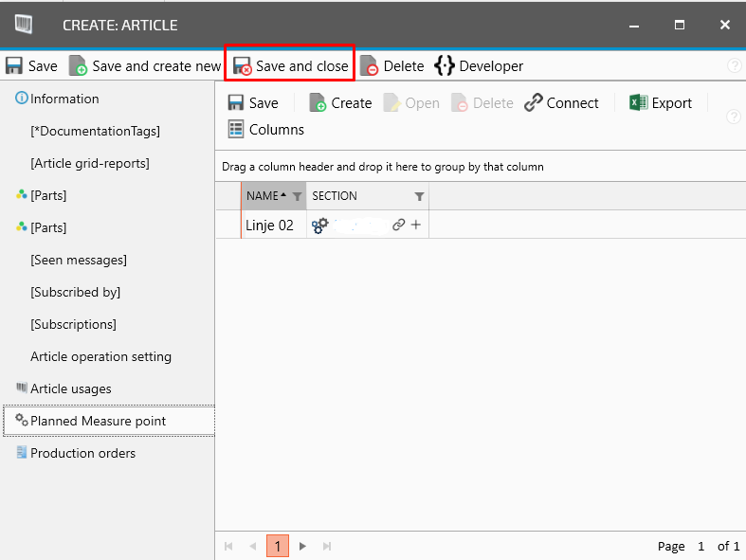Image resolution: width=746 pixels, height=560 pixels.
Task: Select the Linje 02 row
Action: click(x=269, y=226)
